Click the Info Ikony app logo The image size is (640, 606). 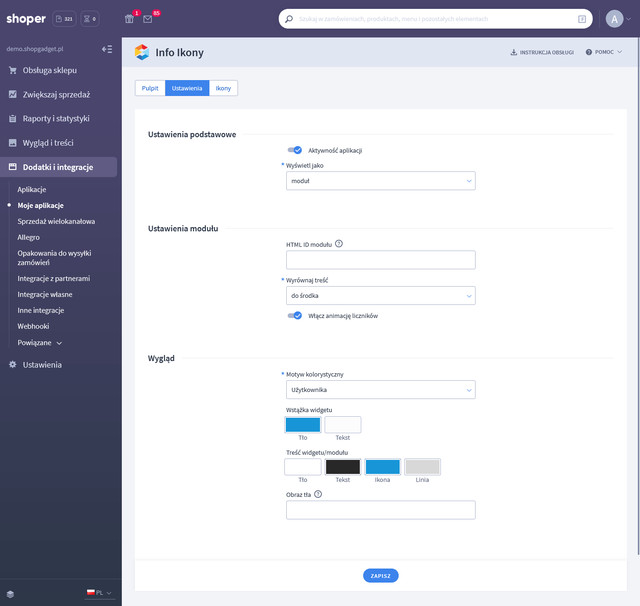point(142,52)
